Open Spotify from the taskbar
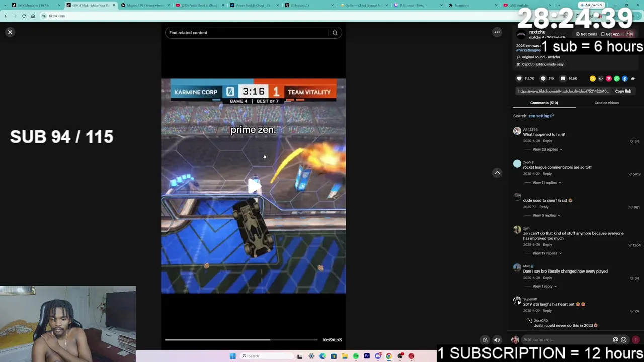Screen dimensions: 644x362 (356, 356)
